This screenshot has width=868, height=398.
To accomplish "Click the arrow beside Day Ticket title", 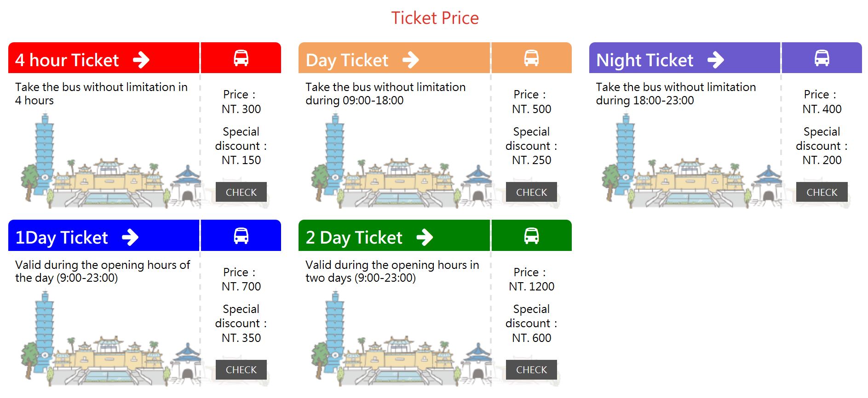I will (x=410, y=60).
